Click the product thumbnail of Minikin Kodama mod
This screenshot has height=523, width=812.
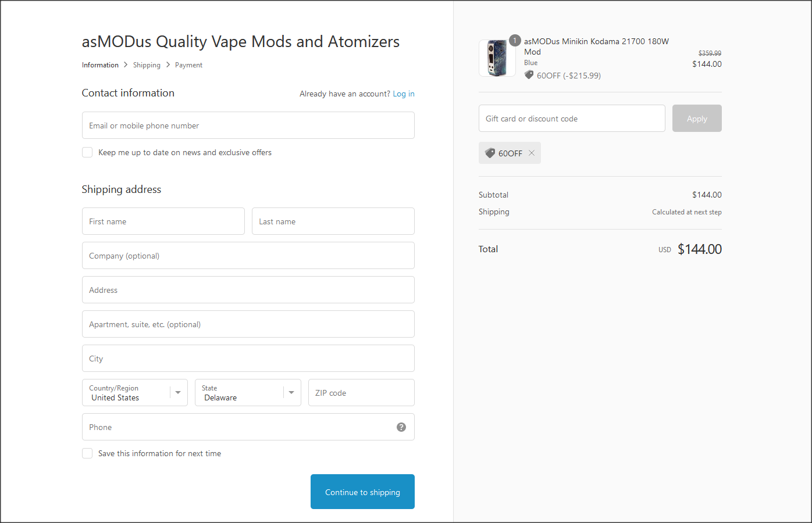click(x=497, y=58)
